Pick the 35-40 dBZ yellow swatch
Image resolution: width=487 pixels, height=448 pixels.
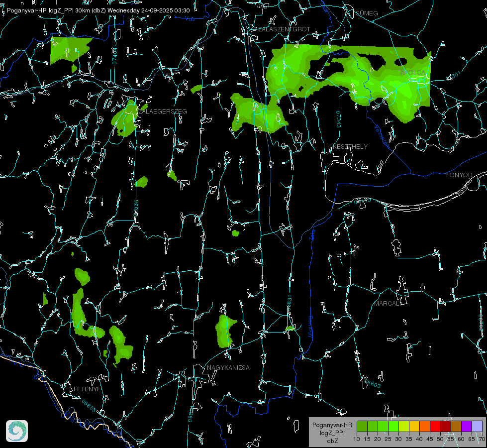pos(414,426)
